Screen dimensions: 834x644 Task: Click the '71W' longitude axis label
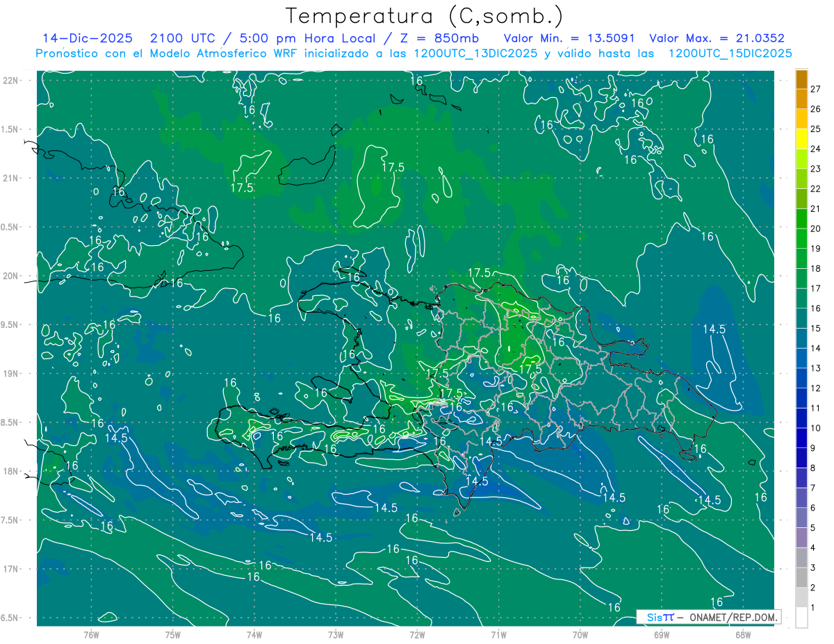point(498,635)
